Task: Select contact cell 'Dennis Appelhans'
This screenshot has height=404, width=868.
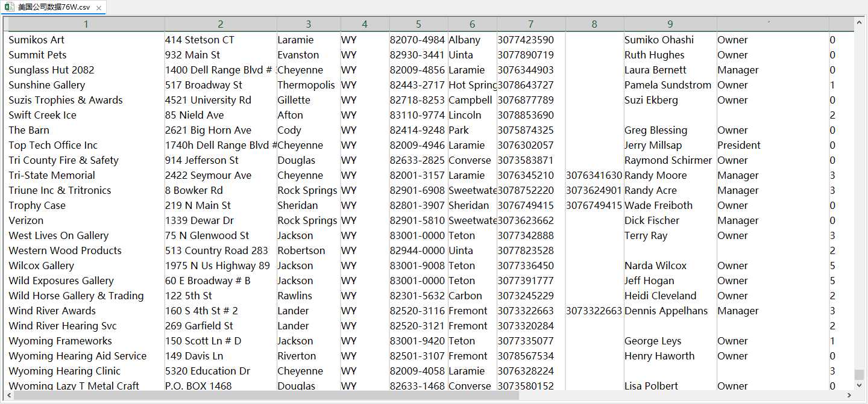Action: click(670, 311)
